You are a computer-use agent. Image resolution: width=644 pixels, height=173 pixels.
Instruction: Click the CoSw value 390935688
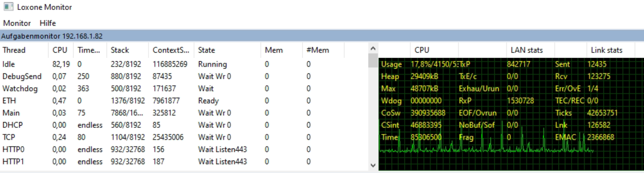(x=428, y=113)
